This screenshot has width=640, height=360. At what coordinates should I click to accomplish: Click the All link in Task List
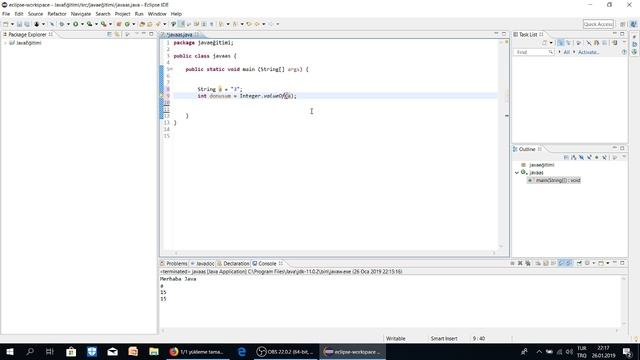click(567, 52)
